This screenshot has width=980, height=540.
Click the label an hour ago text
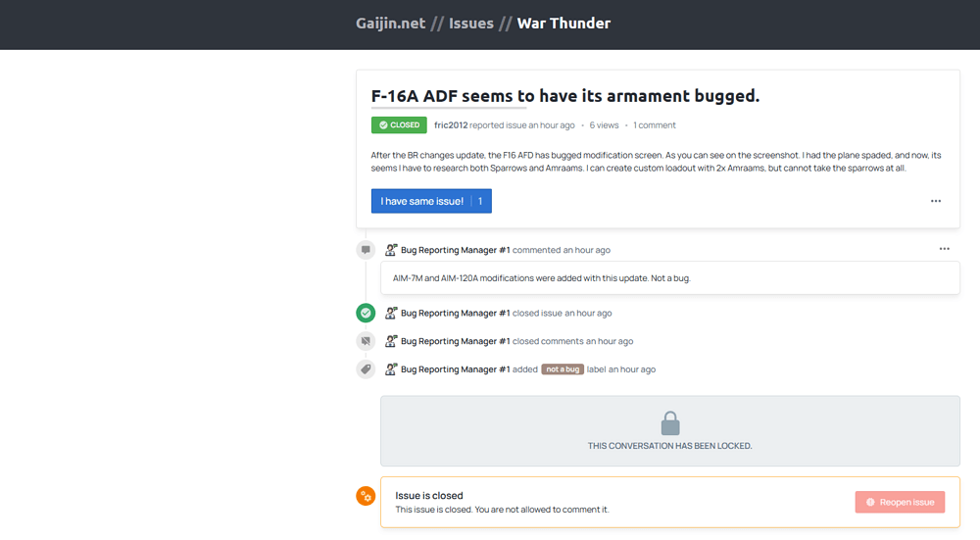point(620,369)
